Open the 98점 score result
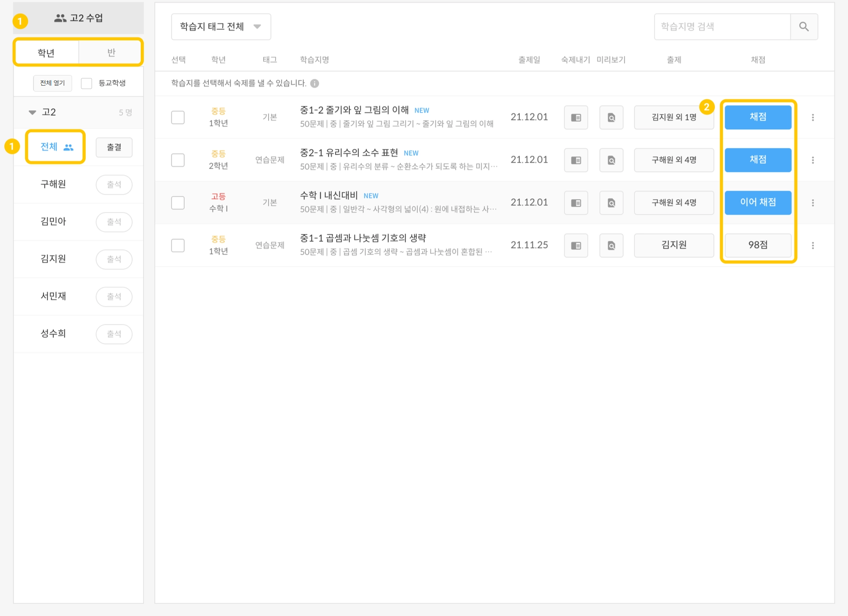The image size is (848, 616). tap(757, 245)
